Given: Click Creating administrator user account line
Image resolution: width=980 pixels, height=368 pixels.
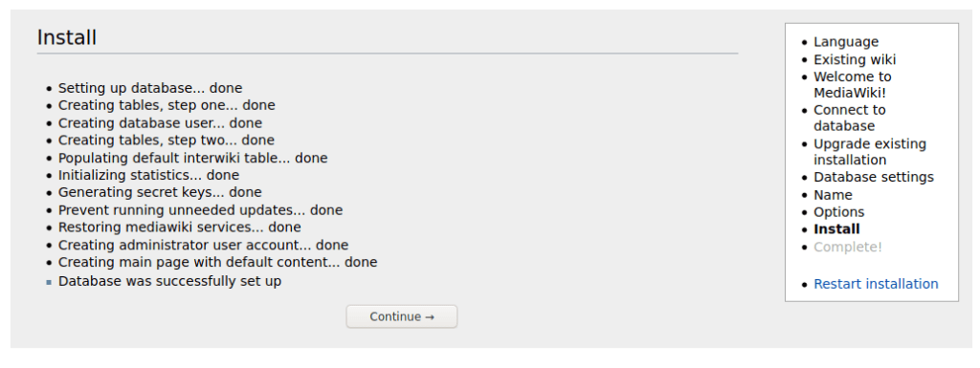Looking at the screenshot, I should (x=203, y=245).
